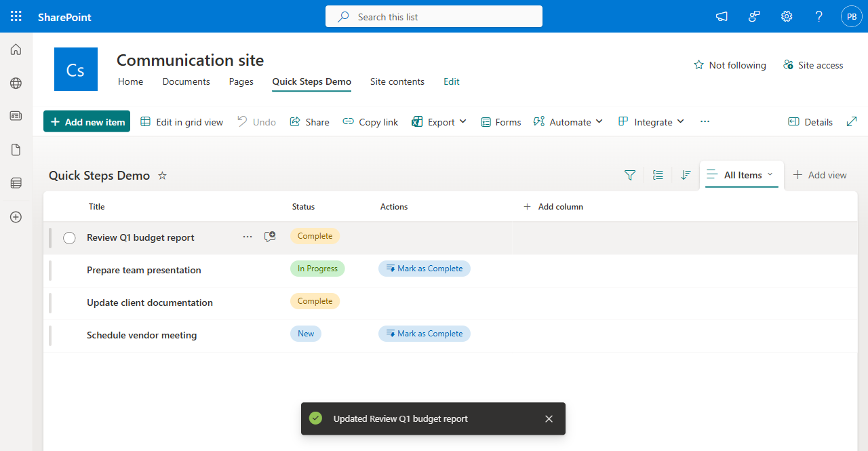
Task: Favorite the Quick Steps Demo list star
Action: pyautogui.click(x=162, y=176)
